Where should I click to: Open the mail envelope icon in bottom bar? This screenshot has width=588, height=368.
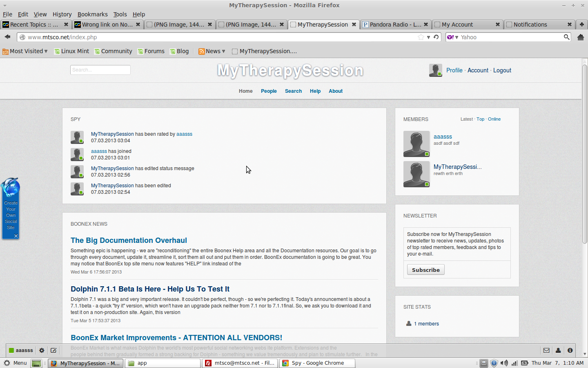[x=546, y=350]
